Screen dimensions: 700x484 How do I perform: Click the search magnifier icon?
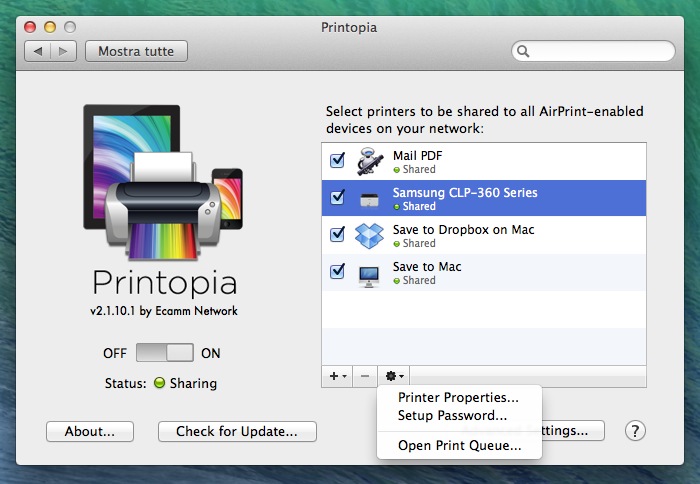[523, 52]
